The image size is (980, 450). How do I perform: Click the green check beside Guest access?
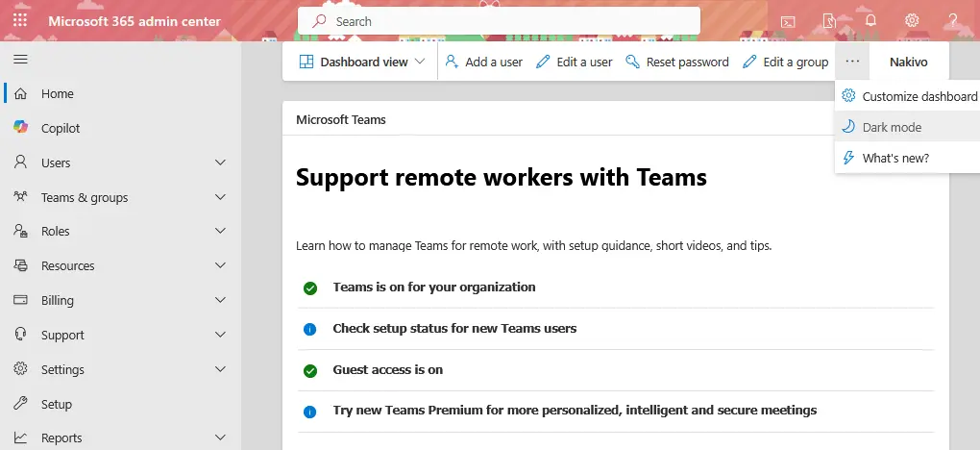coord(310,371)
